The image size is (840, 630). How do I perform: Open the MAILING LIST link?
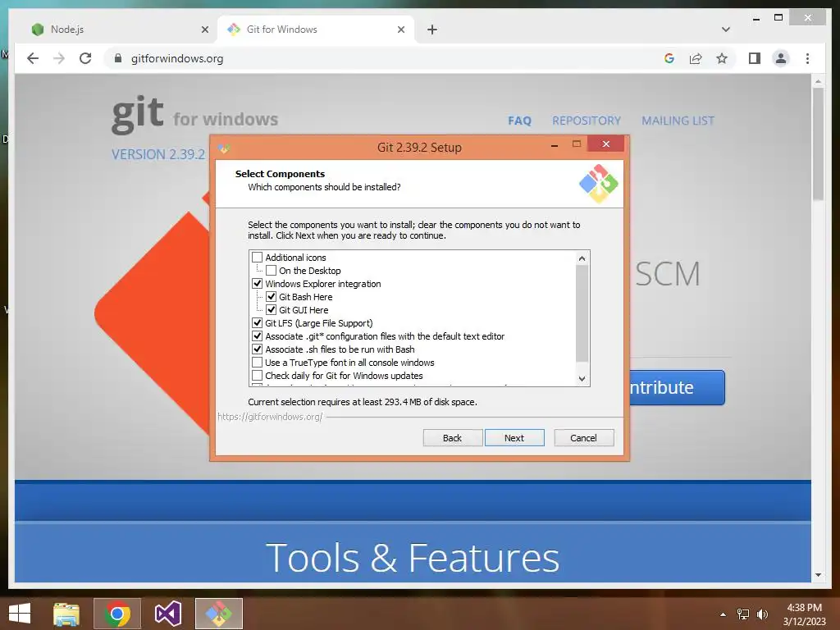point(678,121)
